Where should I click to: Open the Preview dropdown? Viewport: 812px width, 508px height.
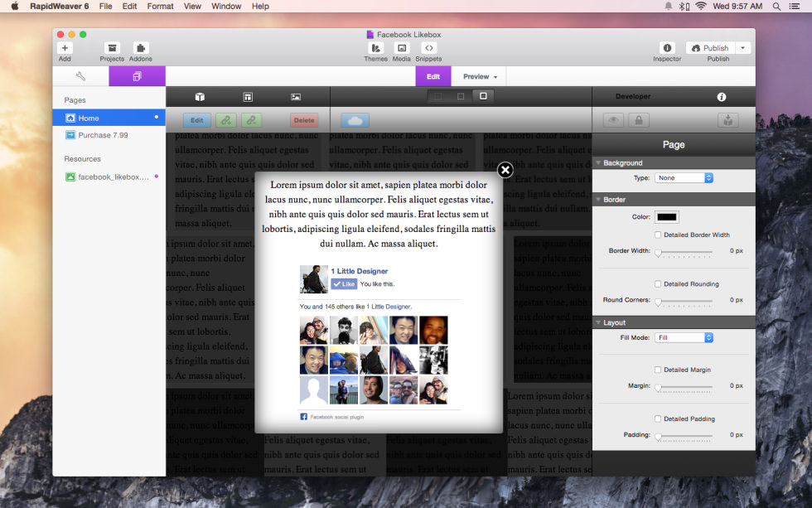point(480,76)
